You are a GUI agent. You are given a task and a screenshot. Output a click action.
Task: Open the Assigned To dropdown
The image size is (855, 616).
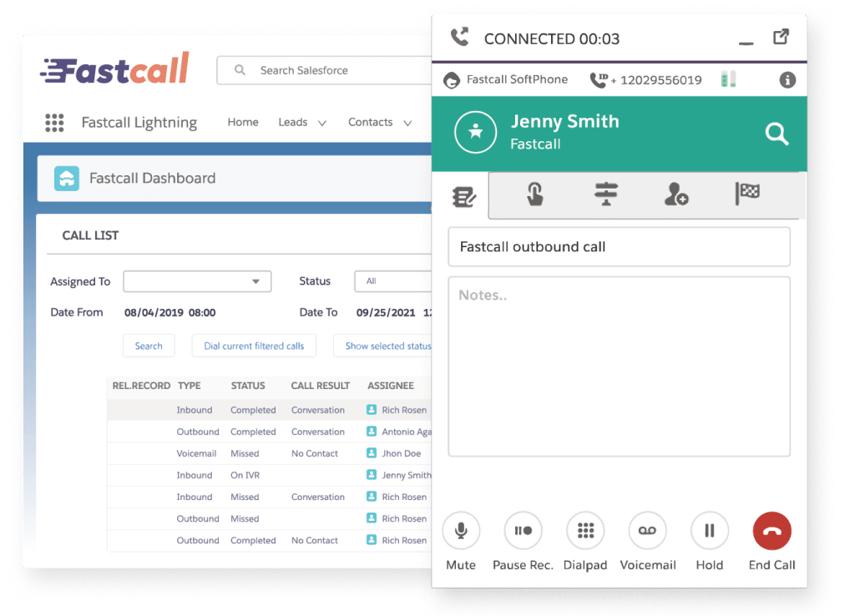point(196,281)
